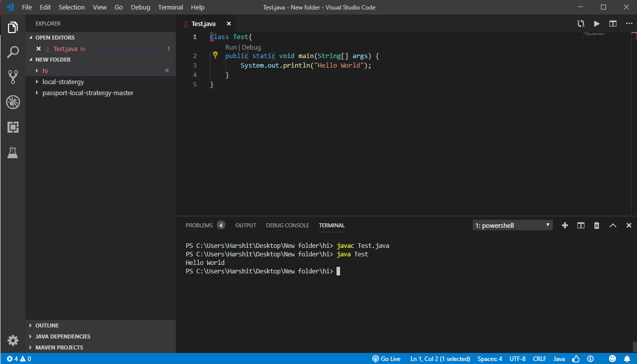This screenshot has height=364, width=637.
Task: Select the Terminal panel tab
Action: [332, 225]
